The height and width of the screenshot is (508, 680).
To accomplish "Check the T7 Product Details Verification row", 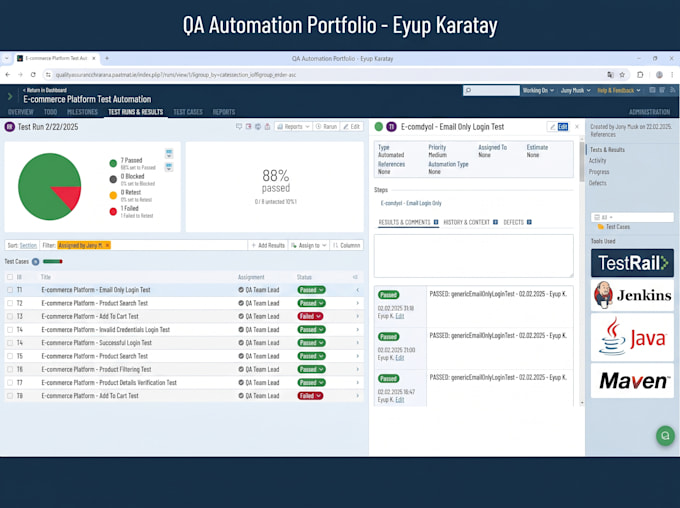I will (10, 383).
